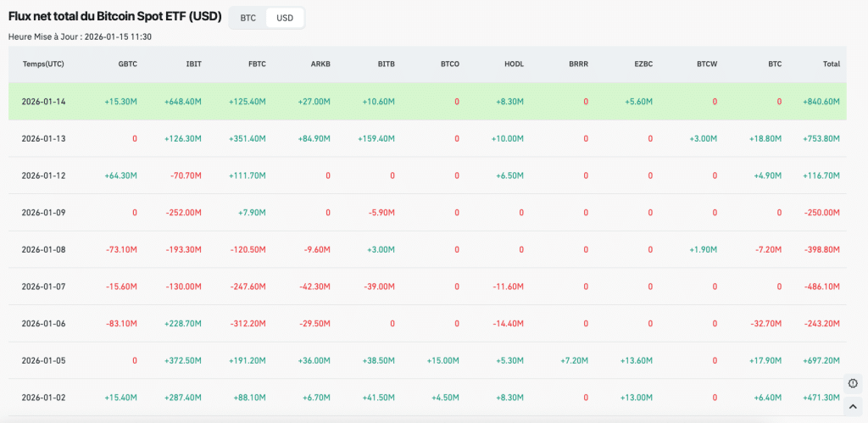This screenshot has height=423, width=868.
Task: Click the +840.60M total value
Action: tap(821, 102)
